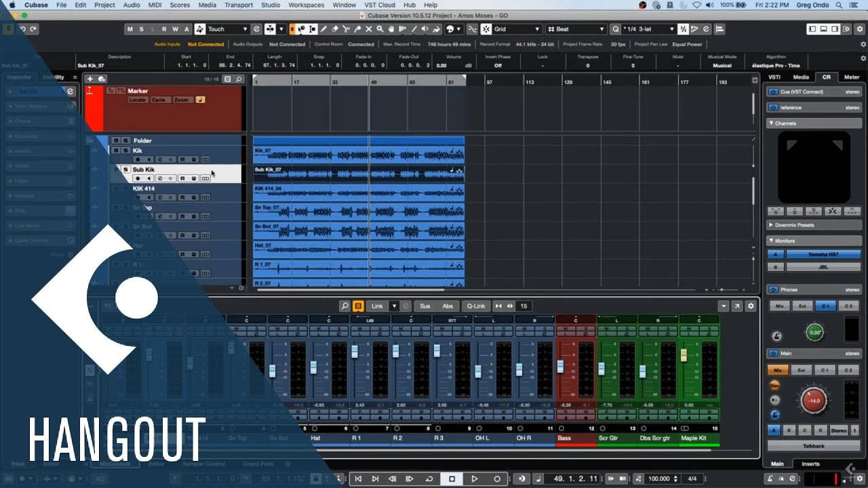Image resolution: width=868 pixels, height=488 pixels.
Task: Toggle global Mute M state button
Action: pos(130,29)
